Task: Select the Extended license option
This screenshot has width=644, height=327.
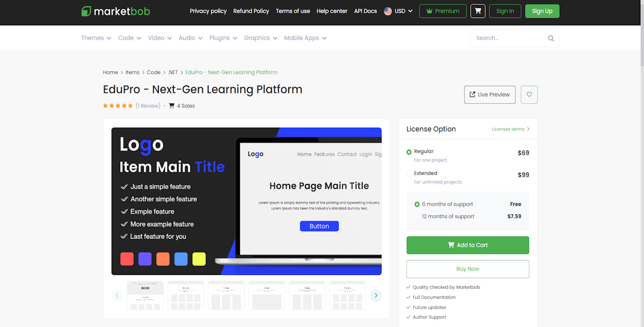Action: click(x=409, y=174)
